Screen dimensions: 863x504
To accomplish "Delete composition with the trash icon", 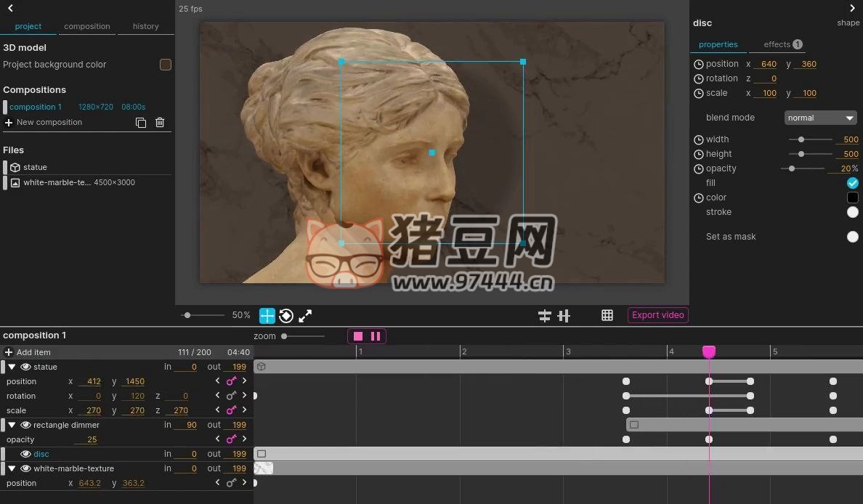I will [160, 123].
